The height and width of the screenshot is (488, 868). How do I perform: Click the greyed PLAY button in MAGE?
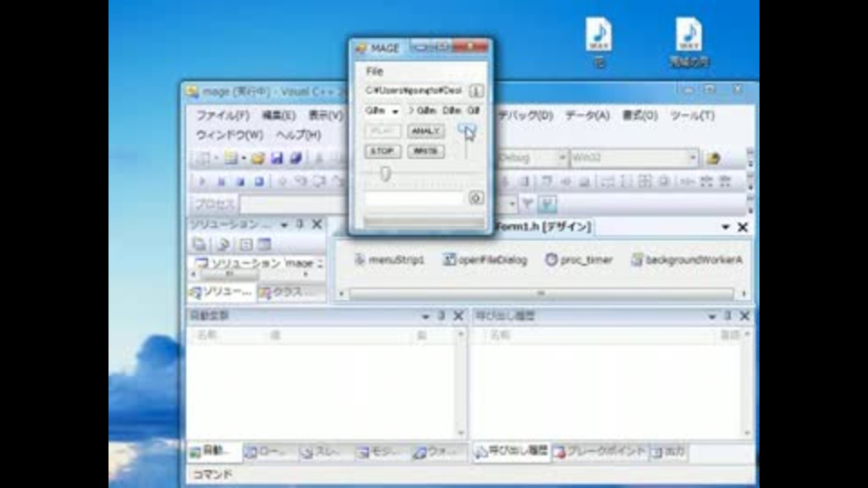click(382, 131)
